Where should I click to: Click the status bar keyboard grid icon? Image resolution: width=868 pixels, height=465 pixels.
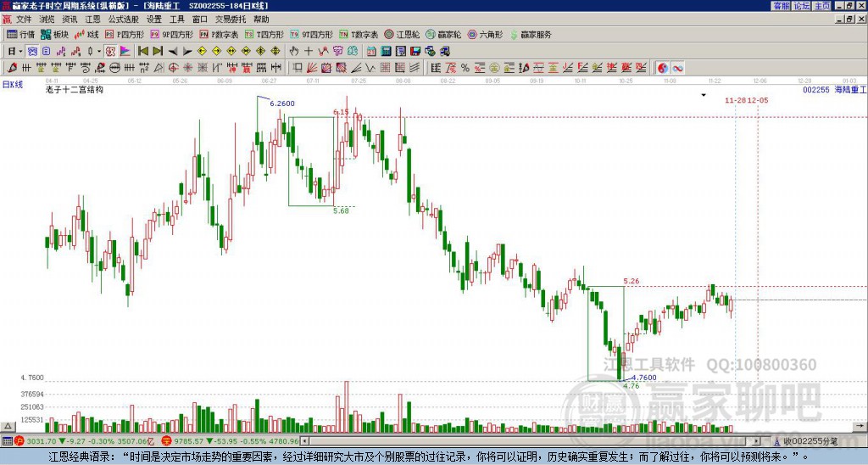coord(7,441)
